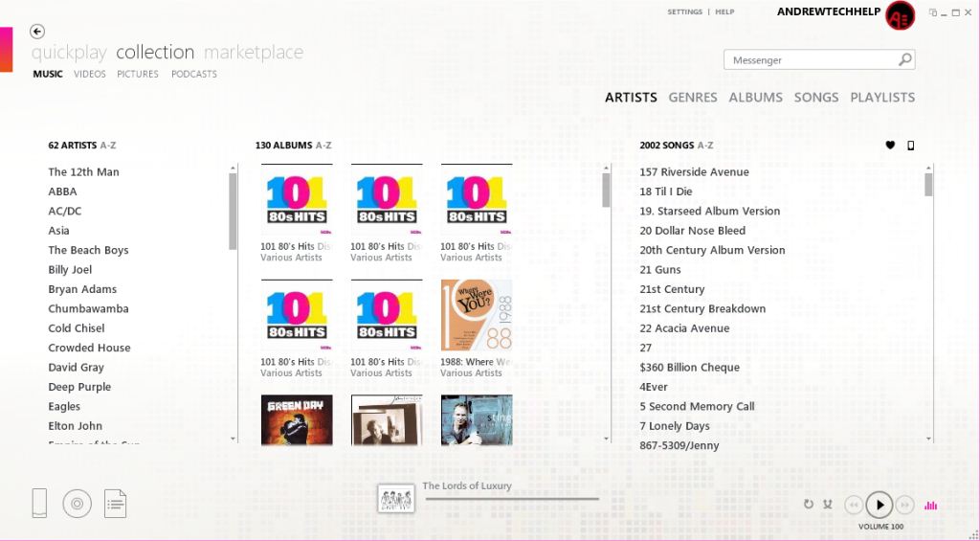Viewport: 980px width, 541px height.
Task: Select song 21st Century Breakdown
Action: coord(702,308)
